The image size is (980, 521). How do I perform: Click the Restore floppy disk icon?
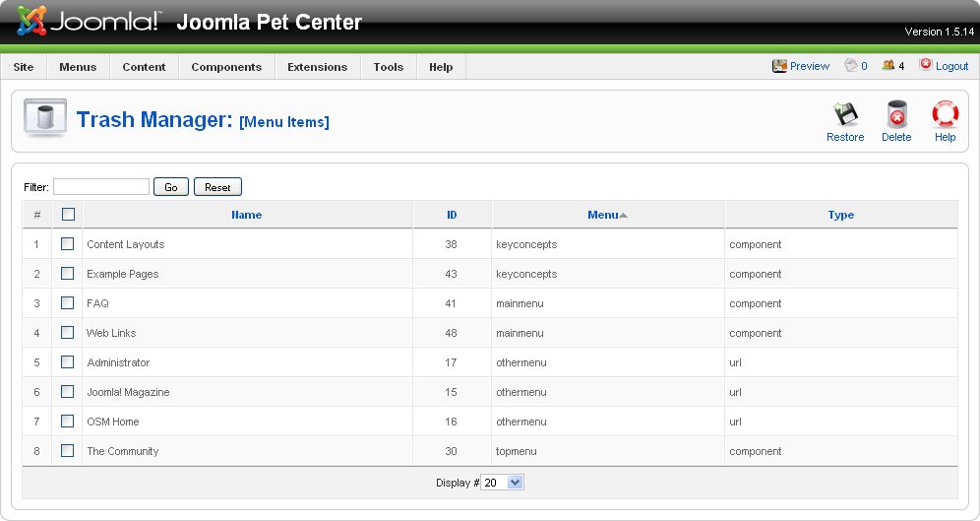pos(845,115)
